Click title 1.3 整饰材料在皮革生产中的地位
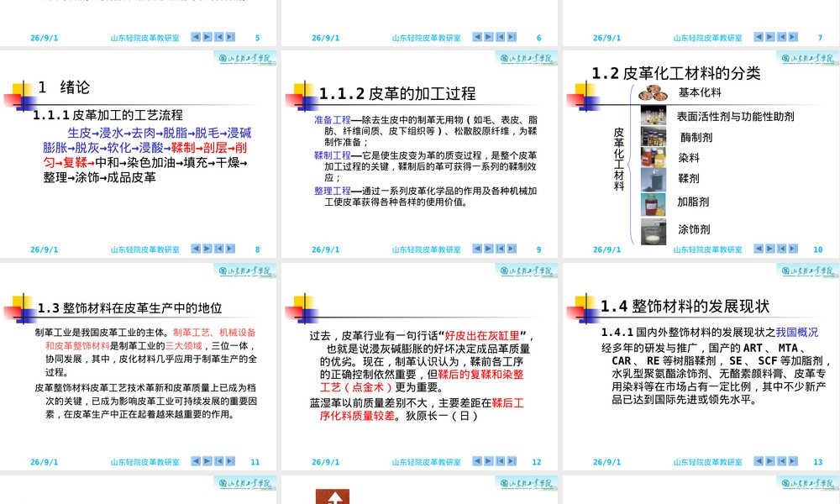 click(x=129, y=308)
